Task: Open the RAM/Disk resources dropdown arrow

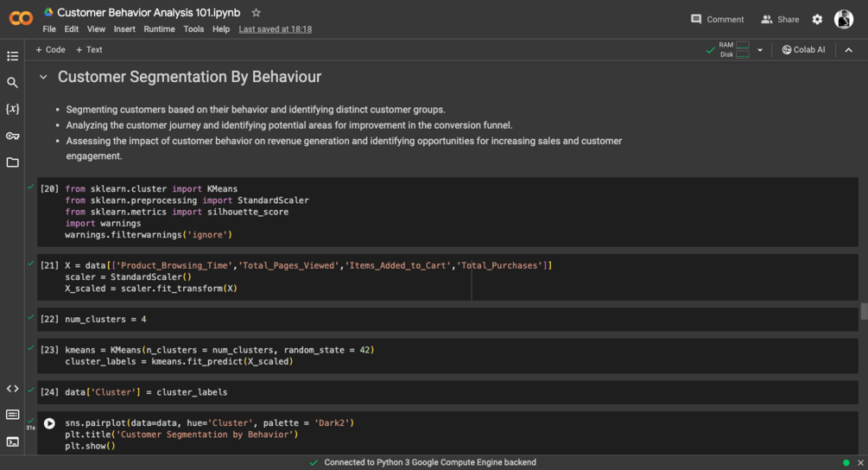Action: (760, 50)
